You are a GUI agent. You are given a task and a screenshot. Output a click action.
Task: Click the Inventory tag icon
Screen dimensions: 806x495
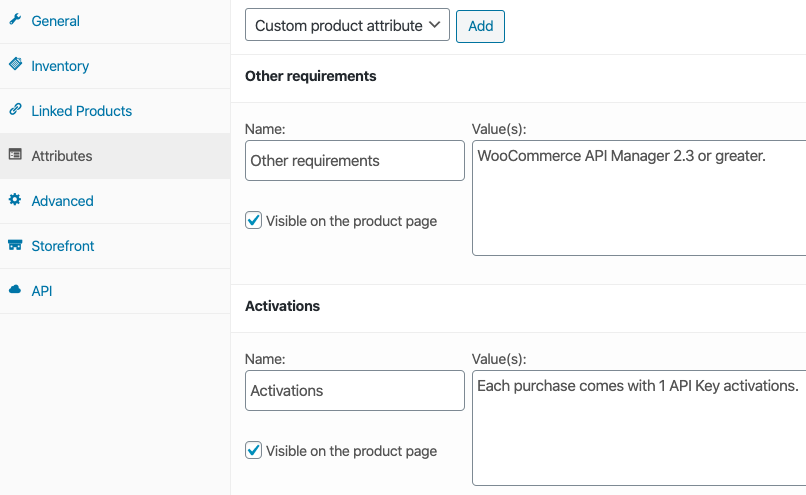click(15, 64)
